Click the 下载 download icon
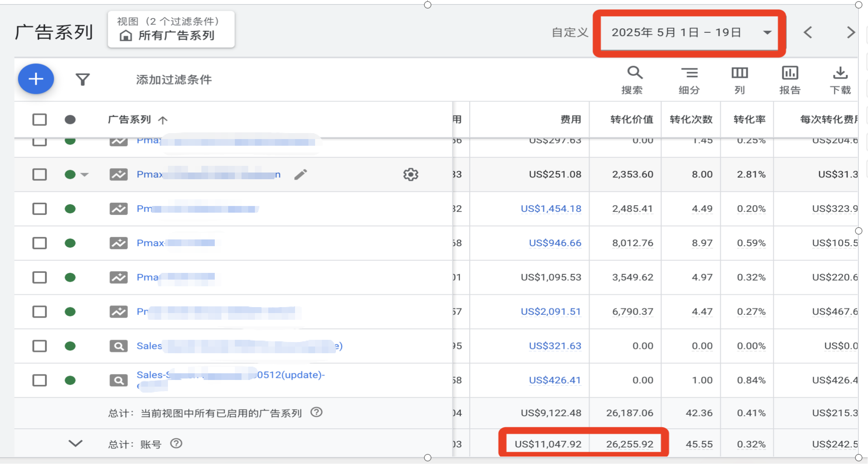 [841, 79]
